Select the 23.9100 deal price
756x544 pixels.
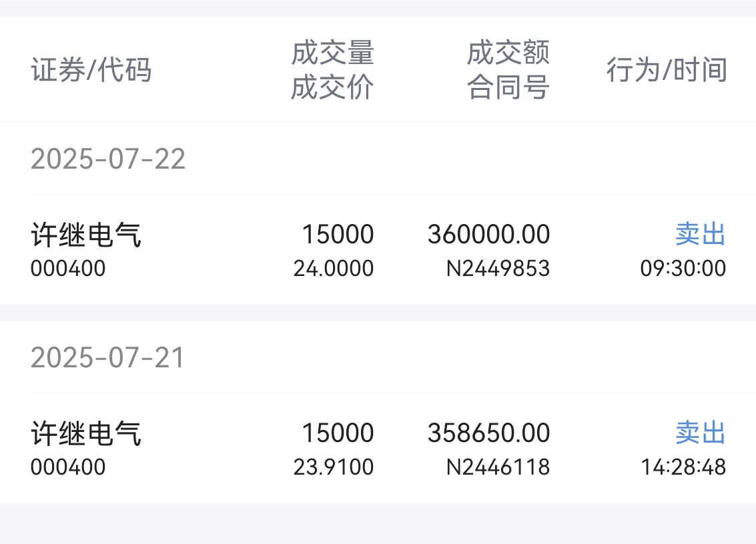[334, 467]
